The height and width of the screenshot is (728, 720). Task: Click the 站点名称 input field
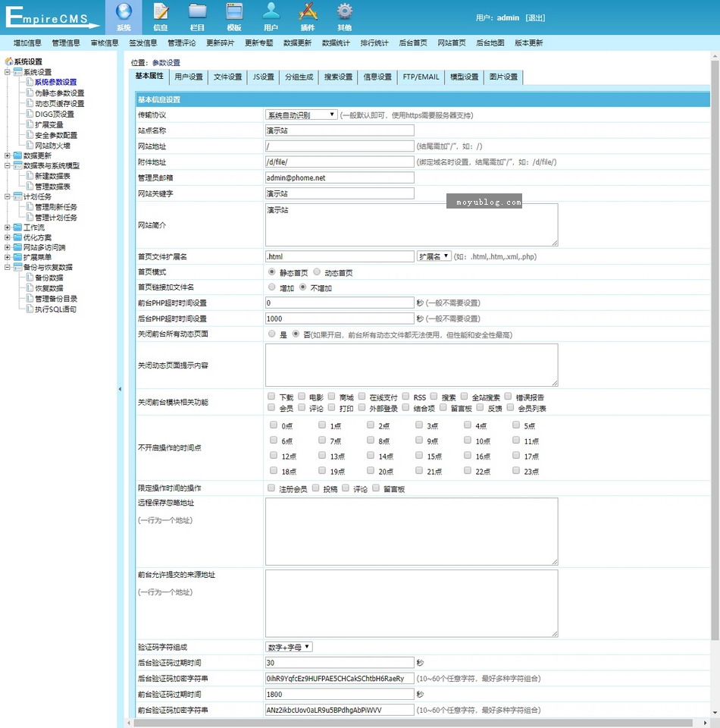pyautogui.click(x=340, y=130)
